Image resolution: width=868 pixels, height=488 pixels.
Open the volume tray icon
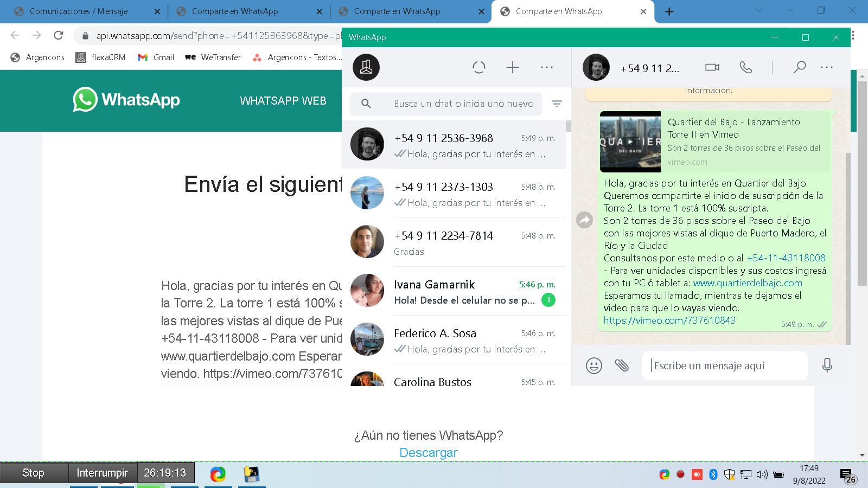pyautogui.click(x=762, y=474)
